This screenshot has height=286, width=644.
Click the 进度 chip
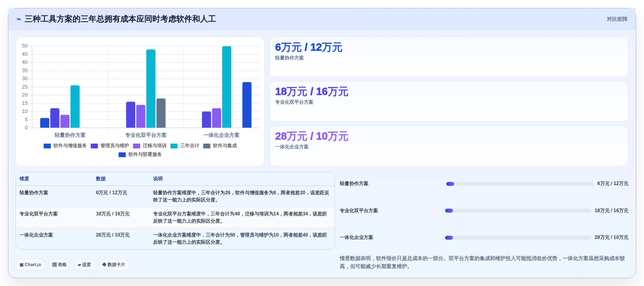pyautogui.click(x=84, y=265)
